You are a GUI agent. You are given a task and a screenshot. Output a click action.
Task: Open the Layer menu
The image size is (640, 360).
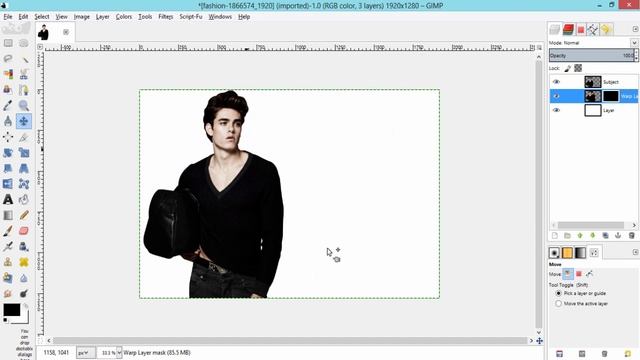tap(102, 17)
